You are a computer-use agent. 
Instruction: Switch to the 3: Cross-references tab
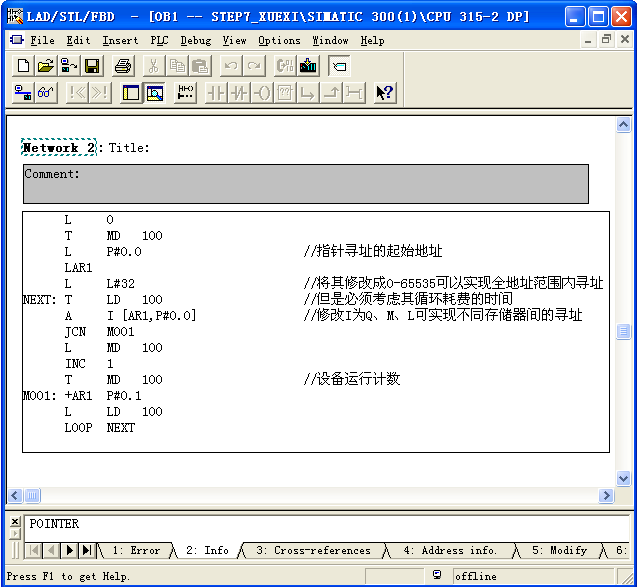click(313, 550)
